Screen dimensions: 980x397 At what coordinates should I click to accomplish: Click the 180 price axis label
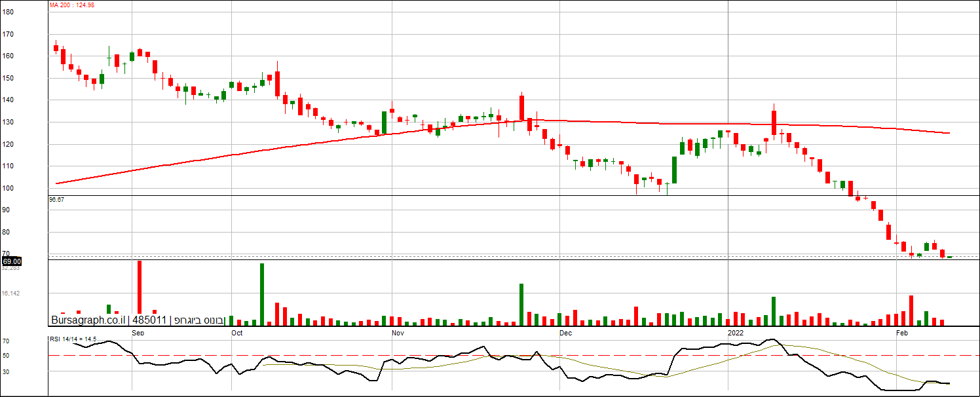click(8, 12)
